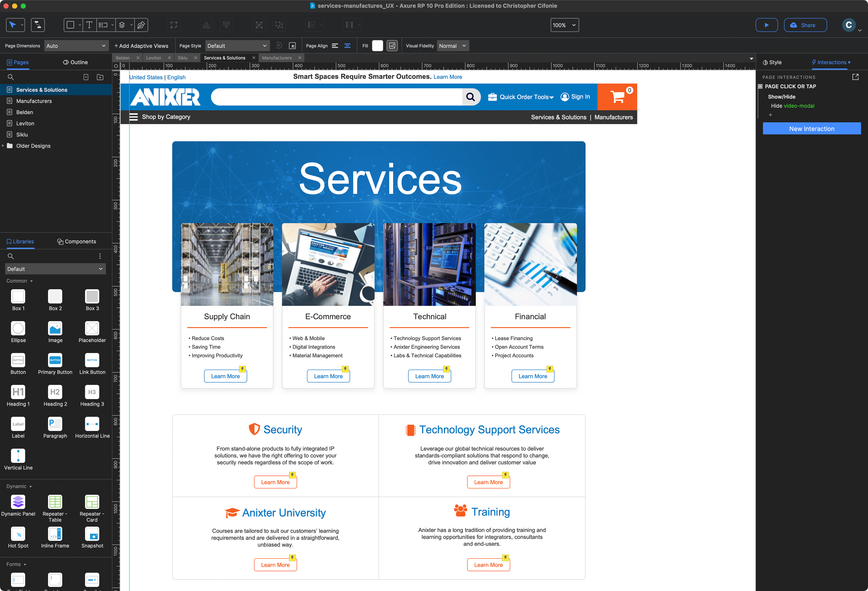Viewport: 868px width, 591px height.
Task: Click Learn More under Supply Chain
Action: tap(225, 376)
